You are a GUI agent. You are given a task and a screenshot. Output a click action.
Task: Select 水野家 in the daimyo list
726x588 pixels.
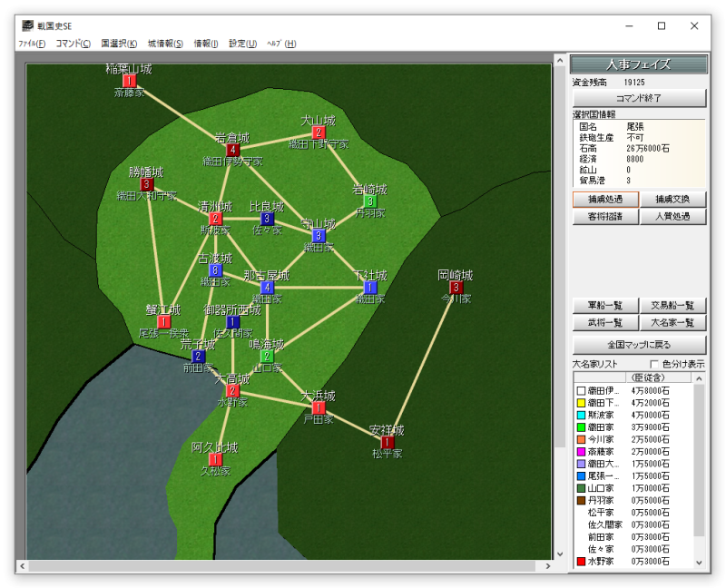pyautogui.click(x=633, y=561)
